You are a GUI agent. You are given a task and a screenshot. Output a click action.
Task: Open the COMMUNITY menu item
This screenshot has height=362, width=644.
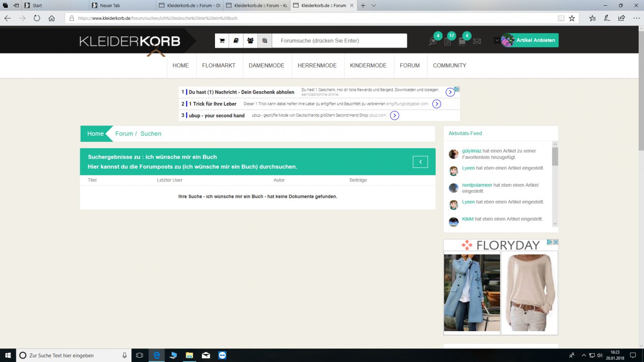[449, 66]
